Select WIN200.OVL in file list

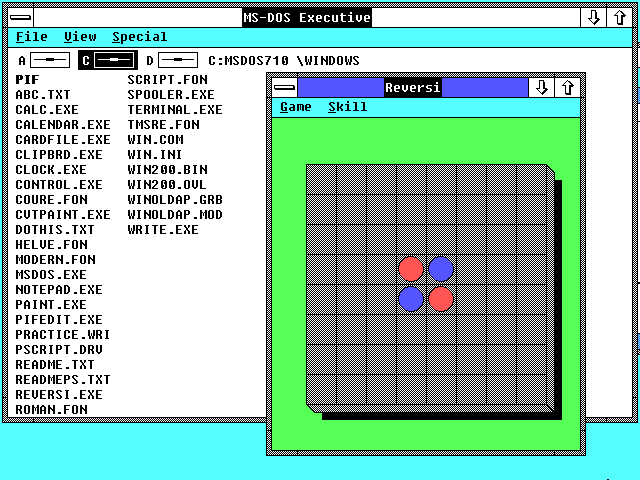point(167,184)
